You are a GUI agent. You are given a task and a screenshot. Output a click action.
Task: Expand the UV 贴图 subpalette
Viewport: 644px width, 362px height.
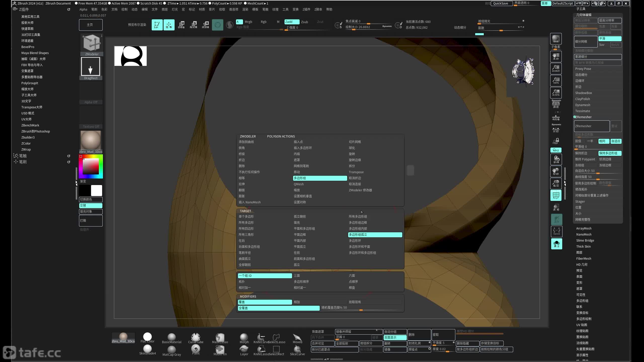582,325
